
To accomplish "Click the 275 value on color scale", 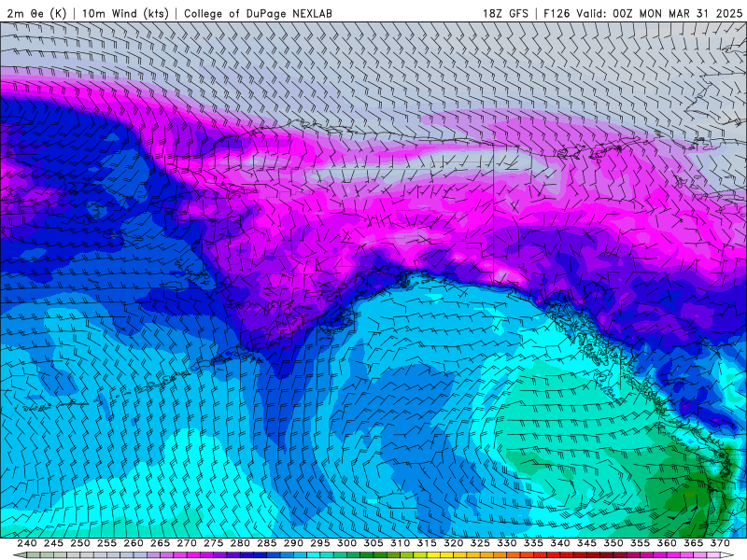I will click(x=214, y=543).
